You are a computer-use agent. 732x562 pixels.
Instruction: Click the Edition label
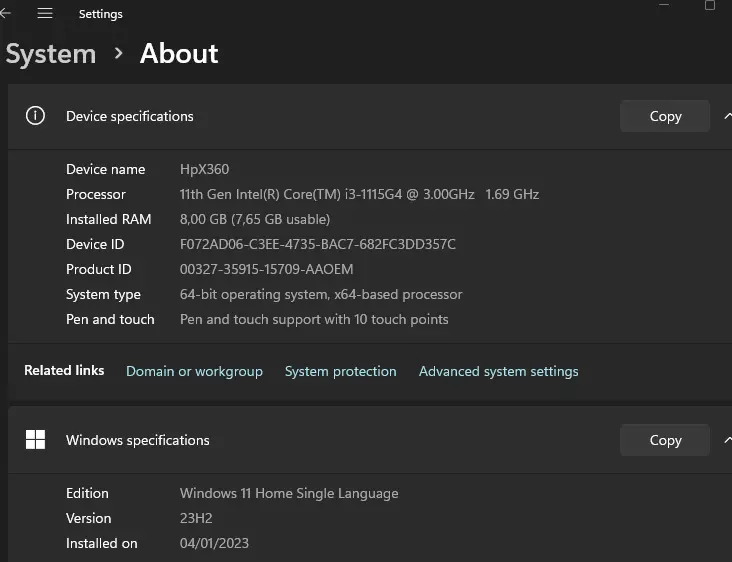(87, 493)
